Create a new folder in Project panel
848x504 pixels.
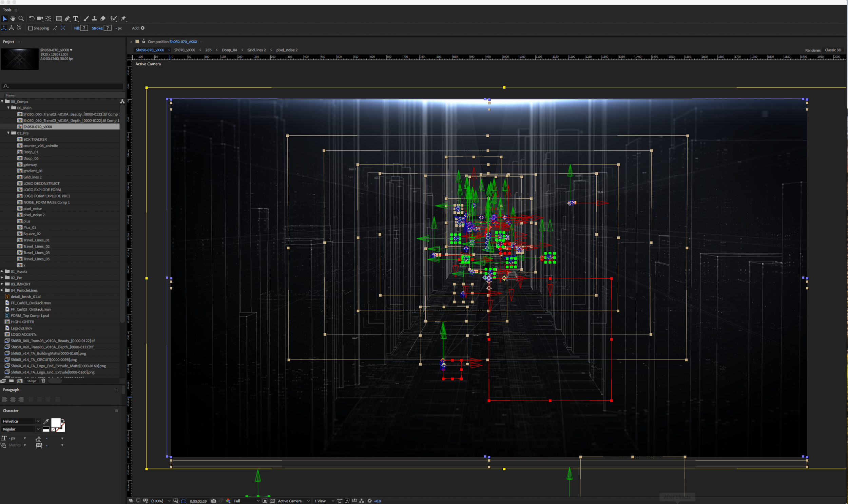[12, 381]
